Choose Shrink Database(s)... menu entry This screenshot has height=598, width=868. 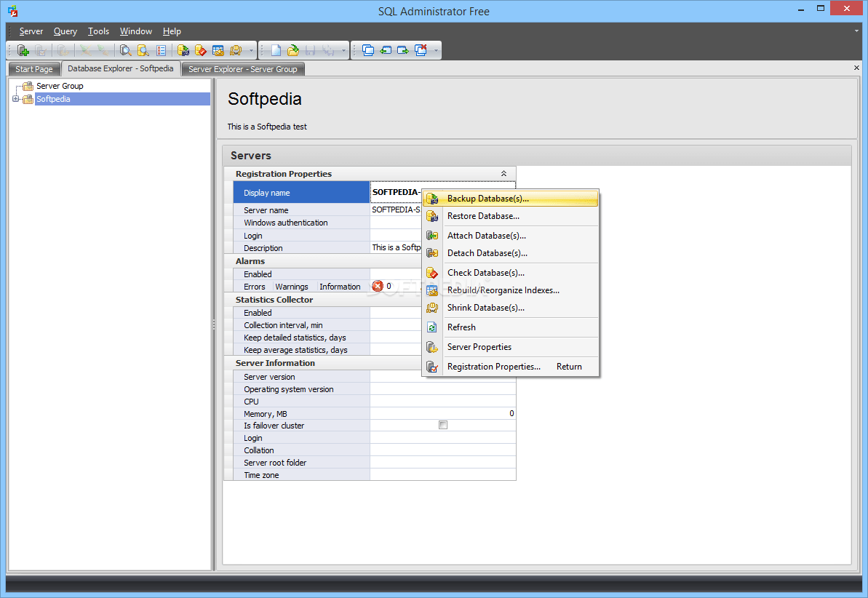(x=510, y=308)
